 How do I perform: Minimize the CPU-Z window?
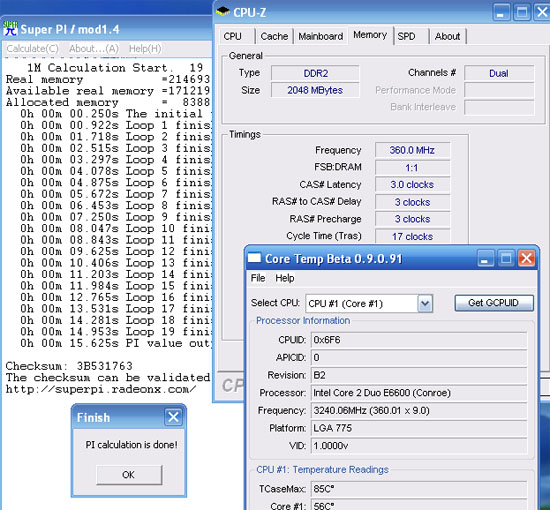[x=501, y=13]
